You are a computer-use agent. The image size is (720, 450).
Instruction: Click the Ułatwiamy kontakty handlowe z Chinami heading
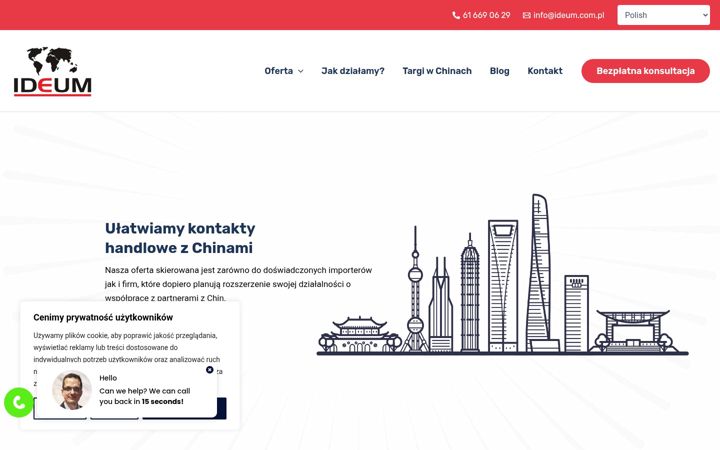point(180,238)
